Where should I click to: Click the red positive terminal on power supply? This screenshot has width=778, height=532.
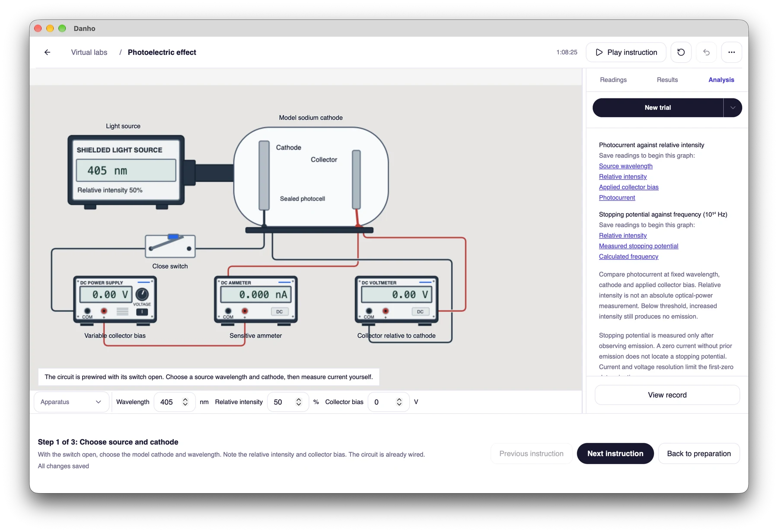click(x=104, y=311)
